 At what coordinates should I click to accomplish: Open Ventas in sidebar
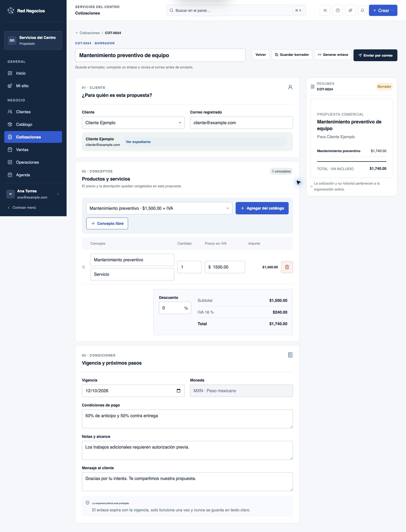click(x=33, y=150)
